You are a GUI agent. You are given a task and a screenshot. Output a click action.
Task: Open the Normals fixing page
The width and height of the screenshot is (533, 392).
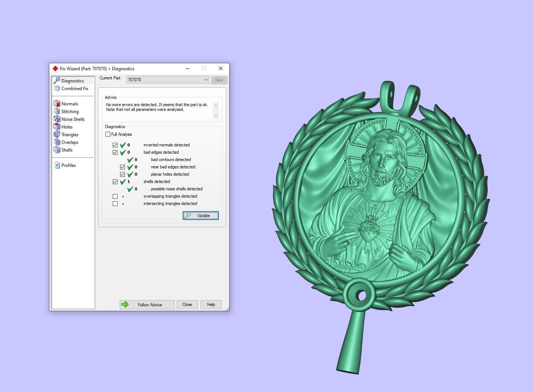point(70,104)
